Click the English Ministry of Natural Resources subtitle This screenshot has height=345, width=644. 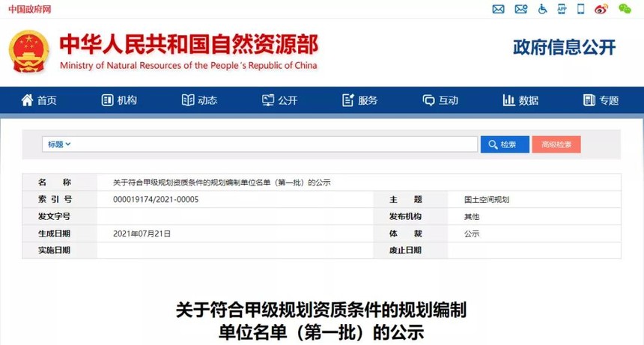coord(189,66)
